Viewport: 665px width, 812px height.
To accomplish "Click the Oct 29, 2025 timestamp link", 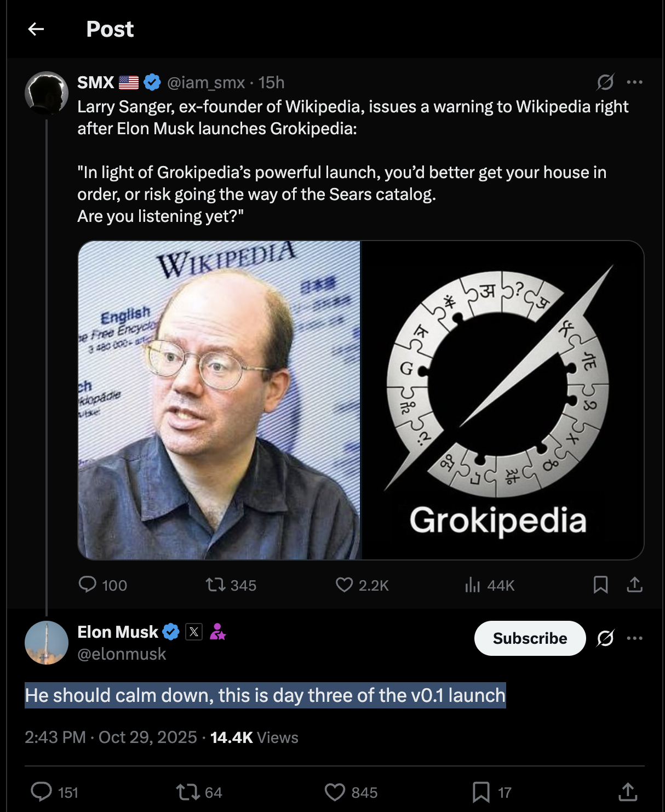I will click(x=145, y=737).
